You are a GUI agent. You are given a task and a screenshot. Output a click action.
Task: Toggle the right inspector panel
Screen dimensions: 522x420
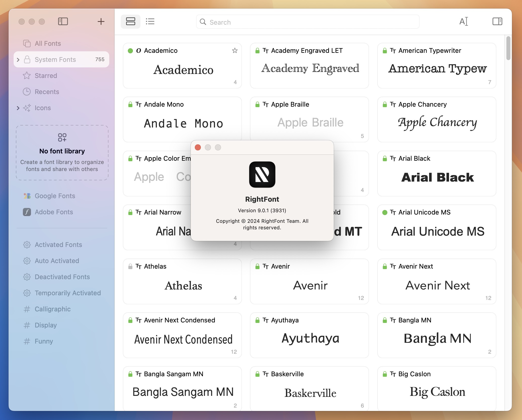[x=497, y=21]
